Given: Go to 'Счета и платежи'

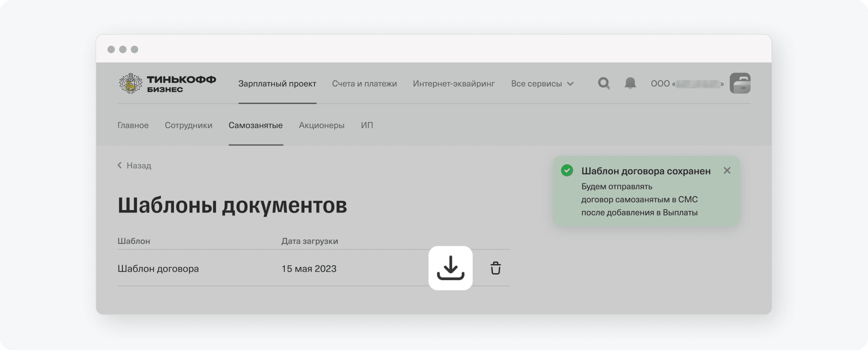Looking at the screenshot, I should [x=364, y=84].
